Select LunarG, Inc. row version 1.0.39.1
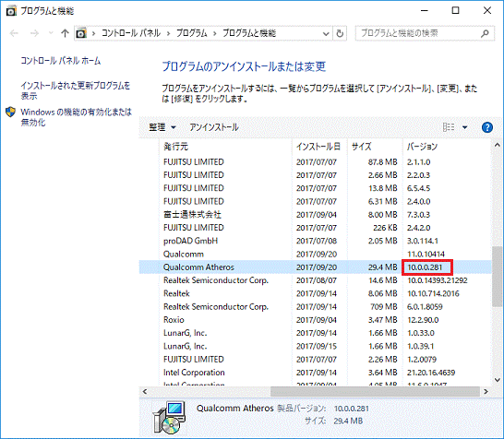This screenshot has width=504, height=439. [315, 346]
